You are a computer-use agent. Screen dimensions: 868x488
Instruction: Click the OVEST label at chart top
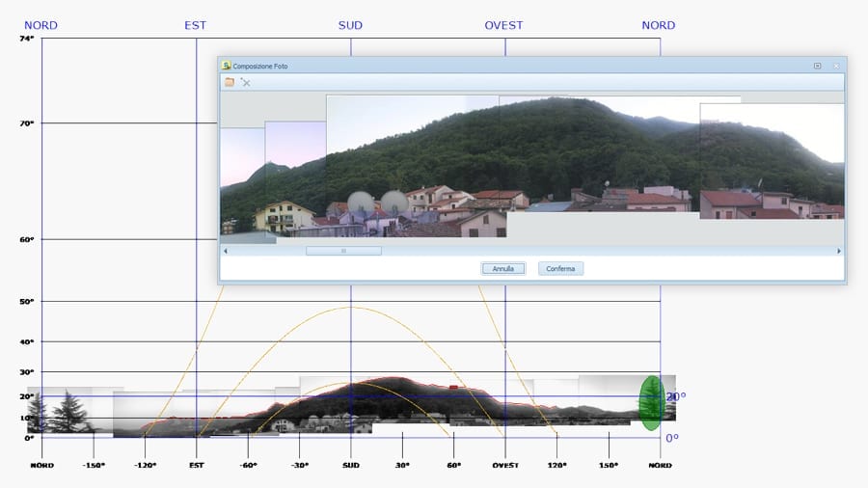[504, 25]
